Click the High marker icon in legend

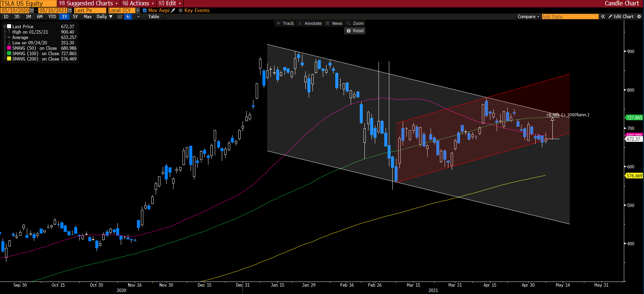click(x=9, y=32)
